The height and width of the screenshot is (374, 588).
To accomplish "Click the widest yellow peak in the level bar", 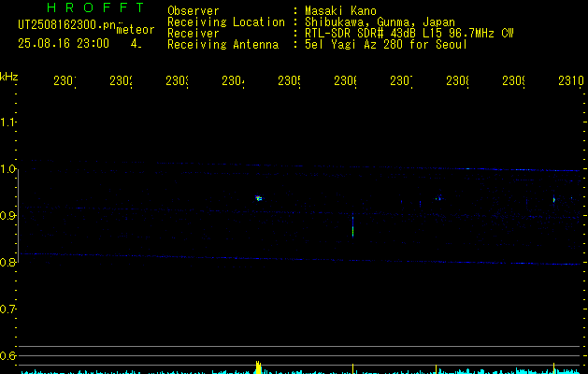I will [x=258, y=367].
